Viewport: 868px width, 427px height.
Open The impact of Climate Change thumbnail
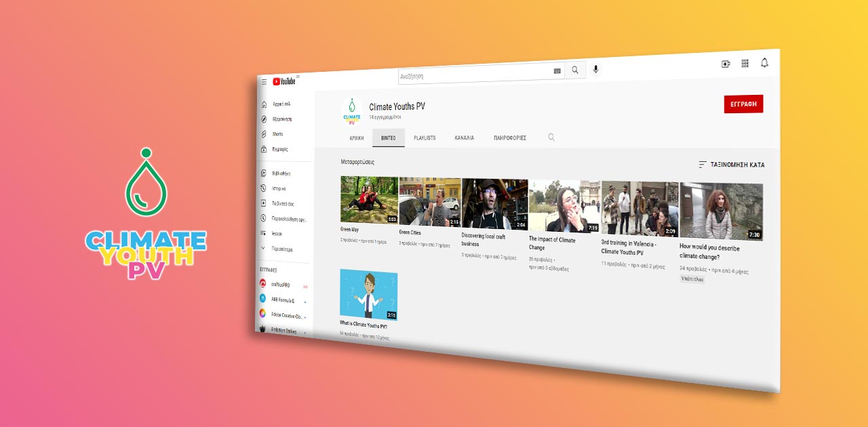tap(564, 207)
